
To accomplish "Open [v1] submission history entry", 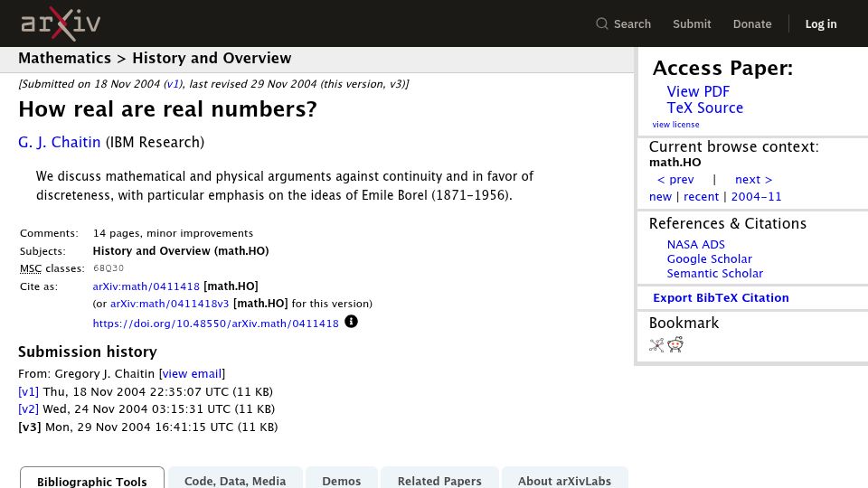I will (x=28, y=391).
